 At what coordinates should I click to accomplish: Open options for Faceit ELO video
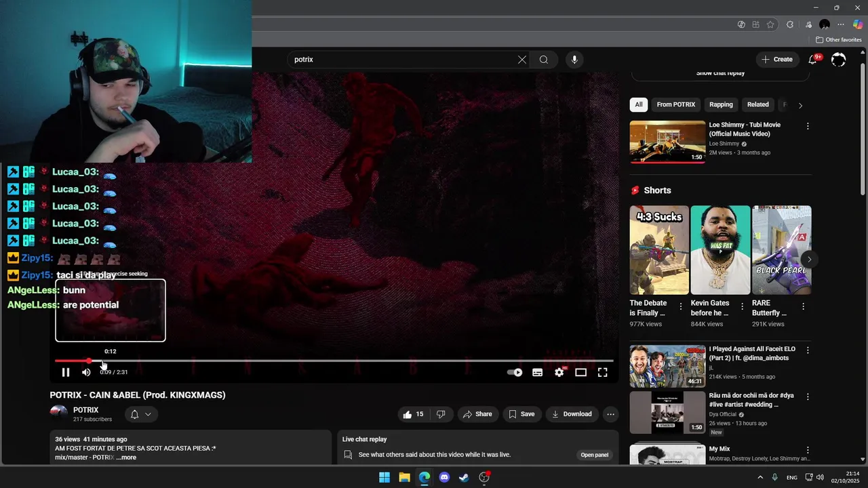[808, 350]
